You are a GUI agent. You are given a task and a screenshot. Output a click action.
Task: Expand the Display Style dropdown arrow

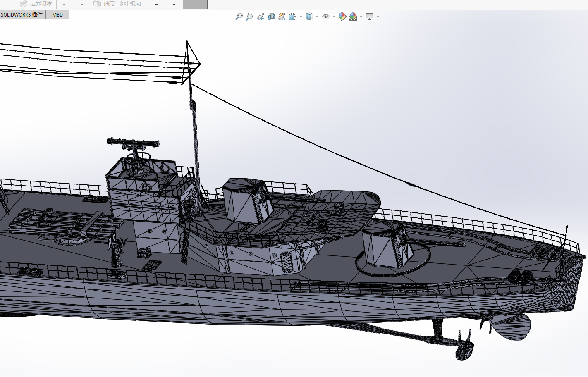click(x=317, y=17)
